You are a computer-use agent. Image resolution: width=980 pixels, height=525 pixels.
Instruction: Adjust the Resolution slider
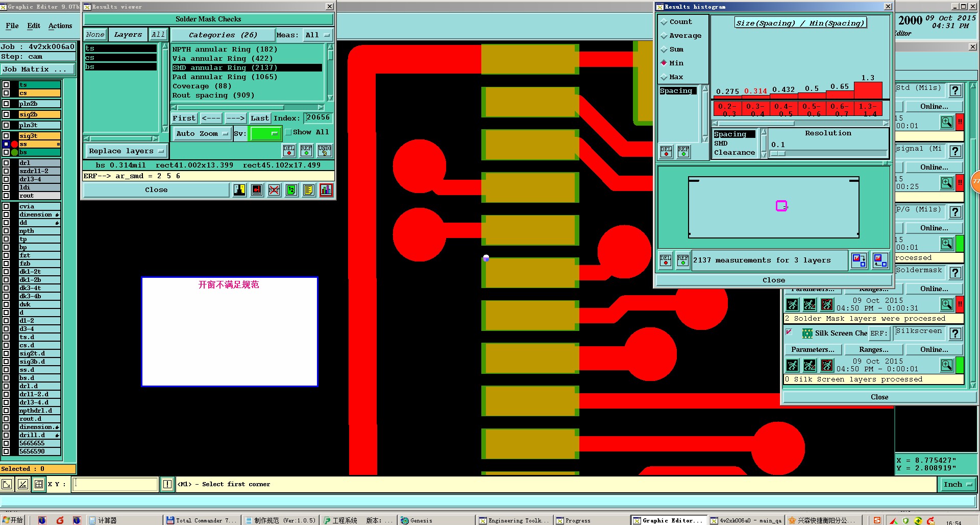coord(778,153)
